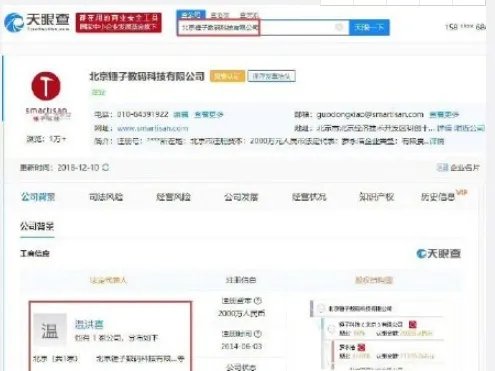The height and width of the screenshot is (371, 495).
Task: Focus the company name search field
Action: click(x=263, y=27)
